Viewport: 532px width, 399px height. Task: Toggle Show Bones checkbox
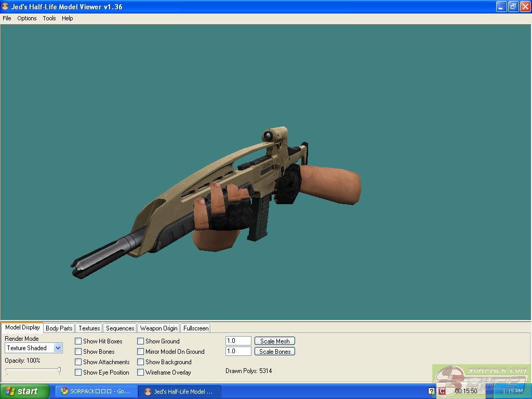(x=78, y=352)
